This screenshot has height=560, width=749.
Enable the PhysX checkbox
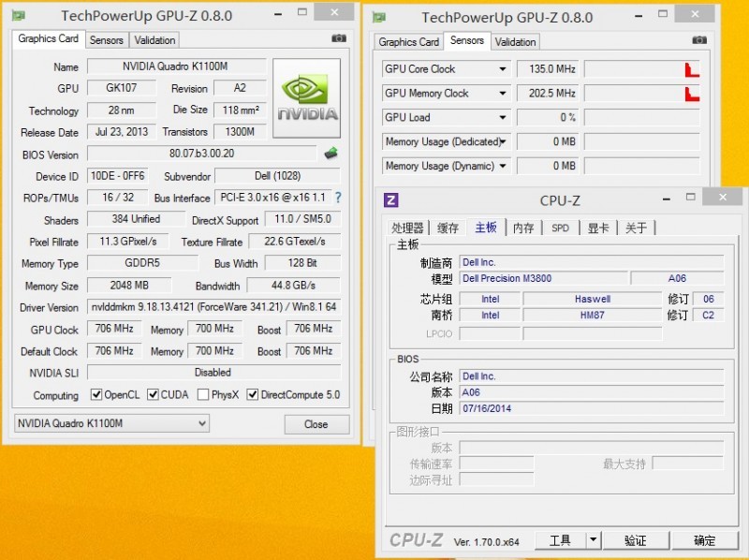(204, 394)
